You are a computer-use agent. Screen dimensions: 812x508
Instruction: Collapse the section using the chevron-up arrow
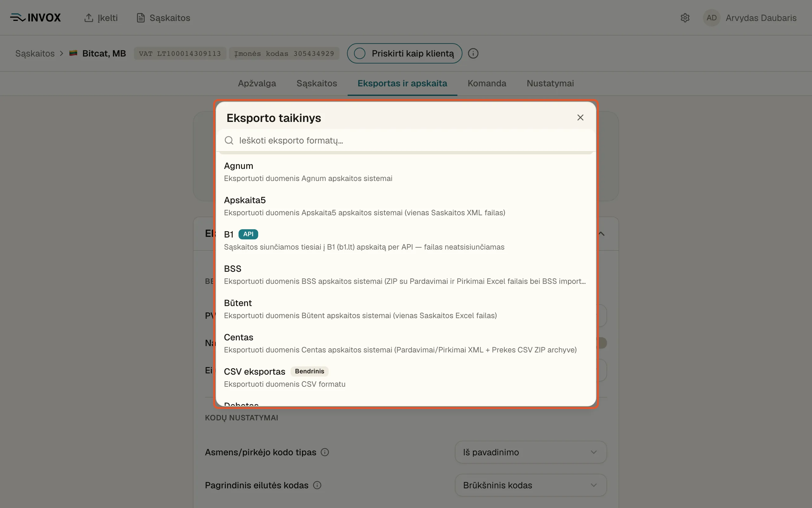click(602, 234)
